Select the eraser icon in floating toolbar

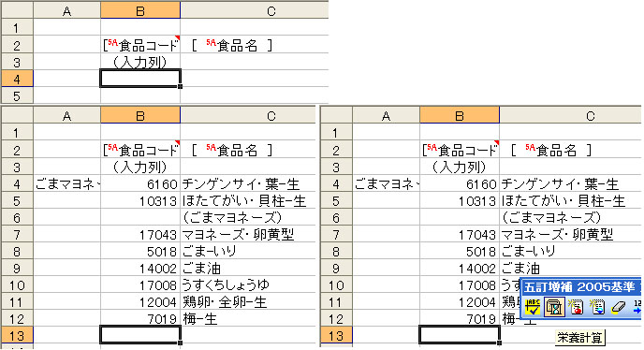tap(618, 307)
